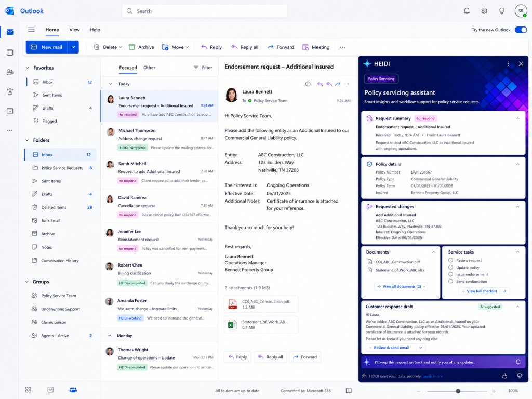Image resolution: width=532 pixels, height=399 pixels.
Task: Click the HEIDI notification bell icon
Action: pos(518,362)
